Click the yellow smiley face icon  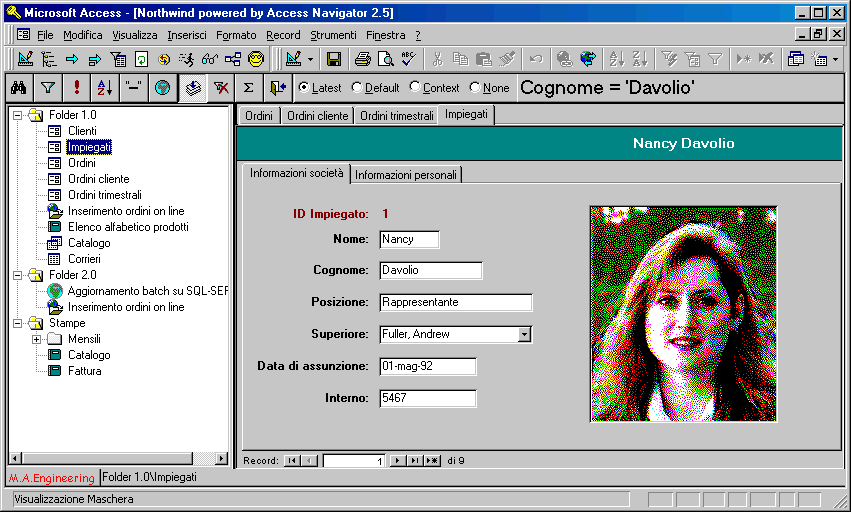(x=256, y=59)
